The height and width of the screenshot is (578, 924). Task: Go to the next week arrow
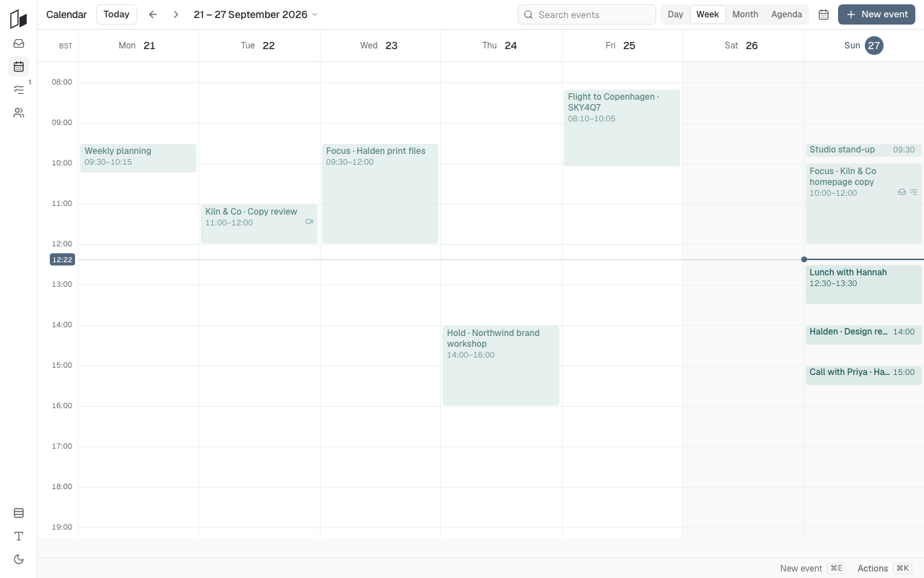click(x=176, y=14)
